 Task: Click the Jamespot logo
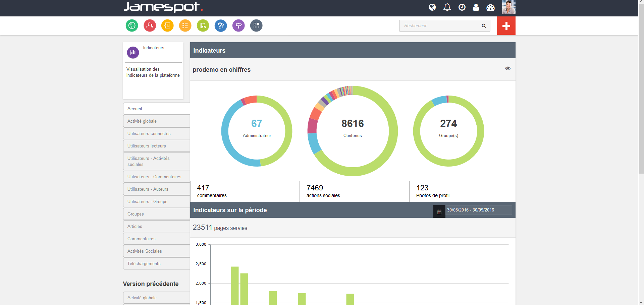click(x=163, y=7)
